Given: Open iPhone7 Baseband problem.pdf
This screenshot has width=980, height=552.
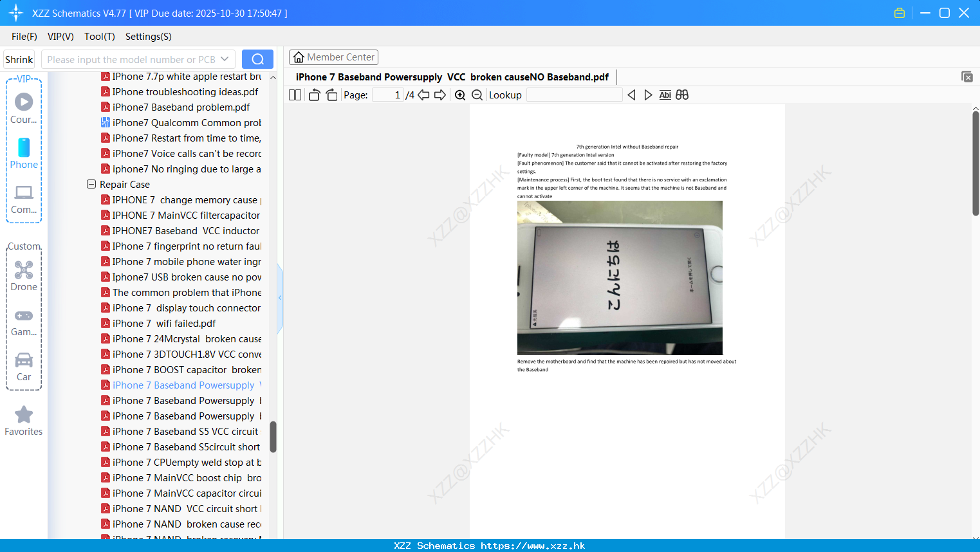Looking at the screenshot, I should 176,107.
